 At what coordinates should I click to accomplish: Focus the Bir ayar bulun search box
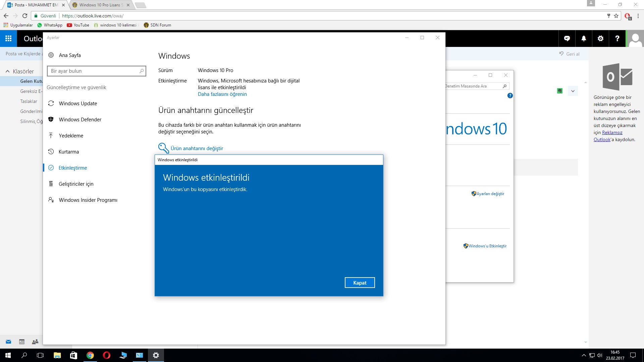coord(97,71)
